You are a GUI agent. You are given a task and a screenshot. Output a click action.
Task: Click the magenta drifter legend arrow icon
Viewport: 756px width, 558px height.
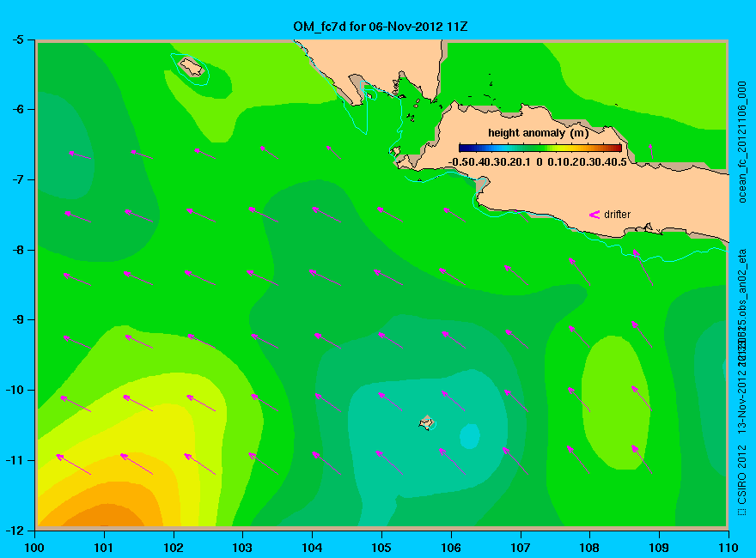(594, 215)
